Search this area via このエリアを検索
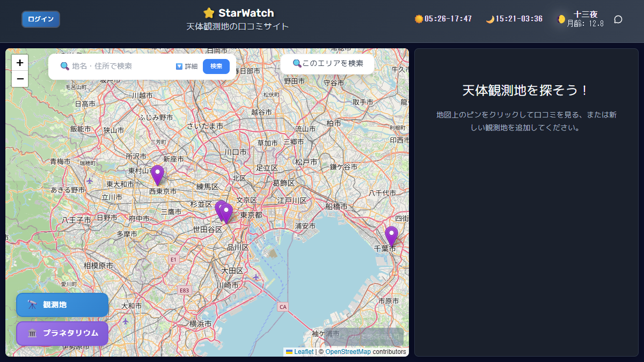Screen dimensions: 644x362 [x=326, y=64]
